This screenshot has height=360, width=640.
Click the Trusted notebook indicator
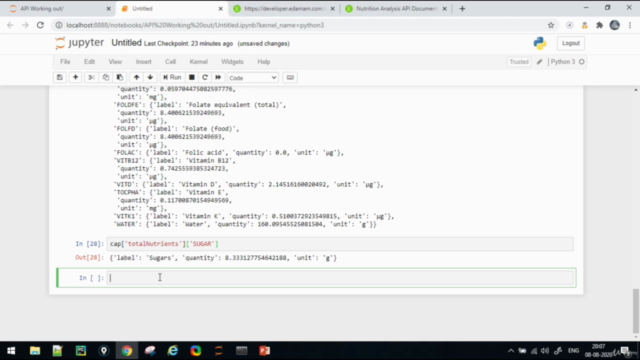[519, 62]
